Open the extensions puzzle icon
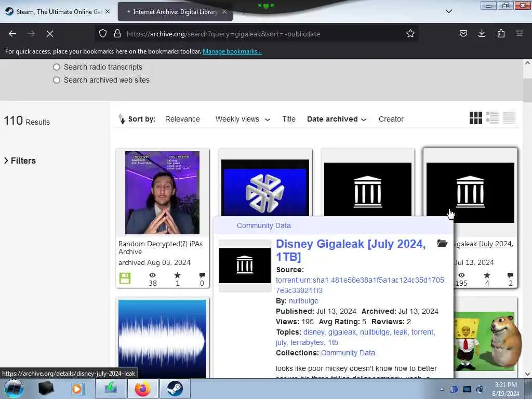The image size is (532, 399). pyautogui.click(x=501, y=34)
